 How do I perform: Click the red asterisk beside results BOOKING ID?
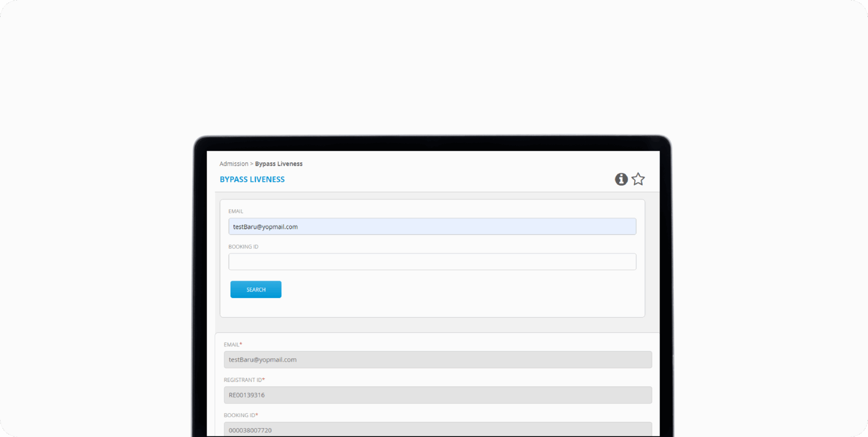(257, 415)
